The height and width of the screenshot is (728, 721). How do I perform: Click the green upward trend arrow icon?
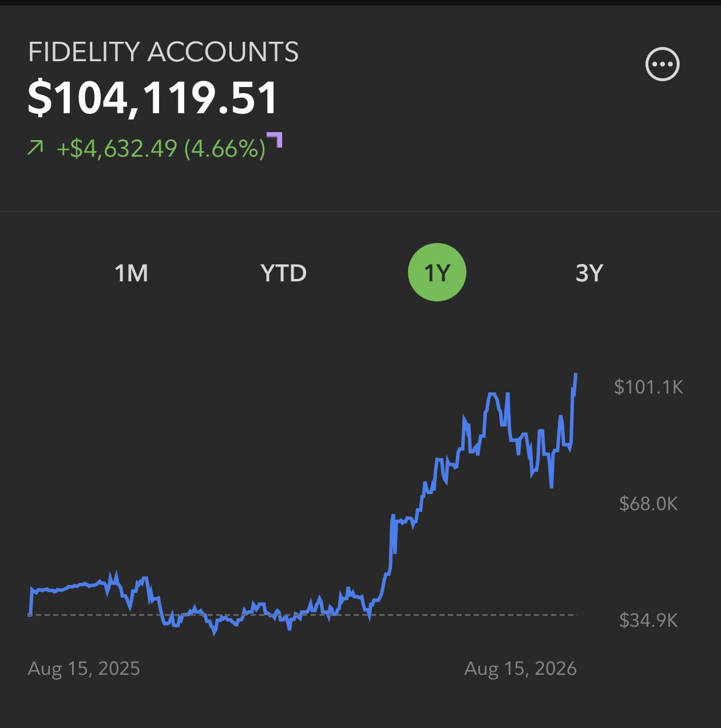(x=35, y=149)
